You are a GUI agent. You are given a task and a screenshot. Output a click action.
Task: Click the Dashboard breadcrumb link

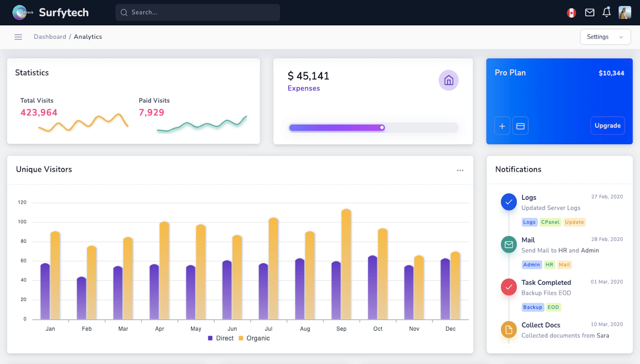50,37
